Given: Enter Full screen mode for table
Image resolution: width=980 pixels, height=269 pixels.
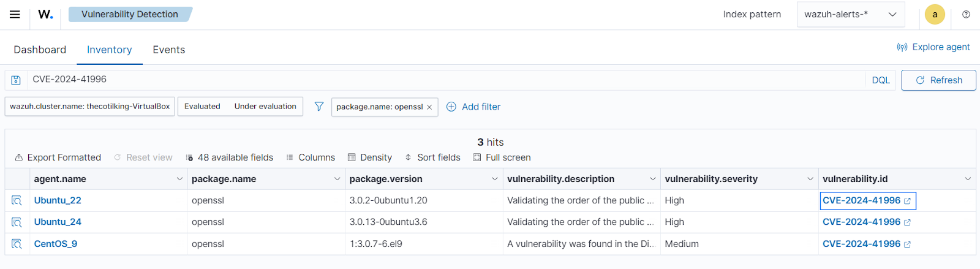Looking at the screenshot, I should coord(502,157).
